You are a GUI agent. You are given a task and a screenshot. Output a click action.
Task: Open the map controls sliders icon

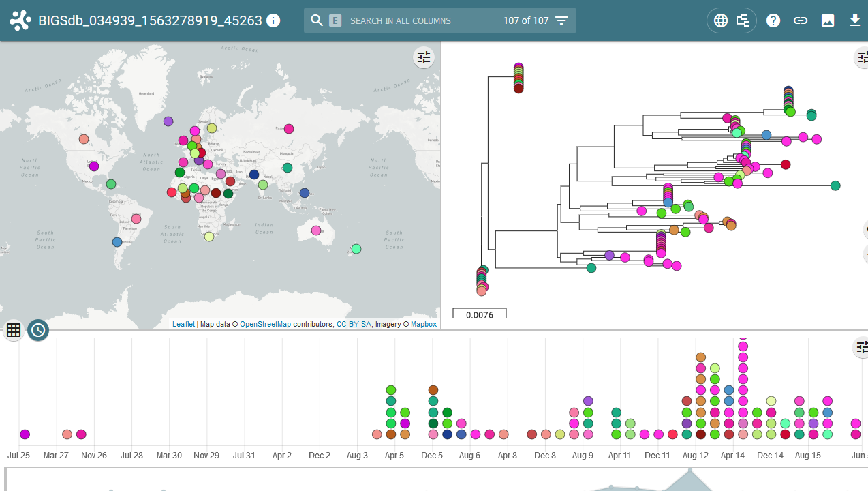click(424, 57)
